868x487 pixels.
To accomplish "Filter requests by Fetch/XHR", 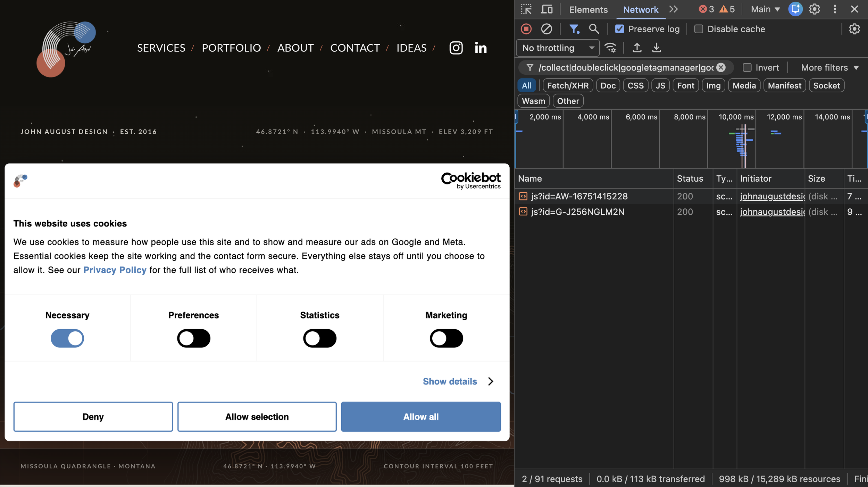I will click(568, 85).
